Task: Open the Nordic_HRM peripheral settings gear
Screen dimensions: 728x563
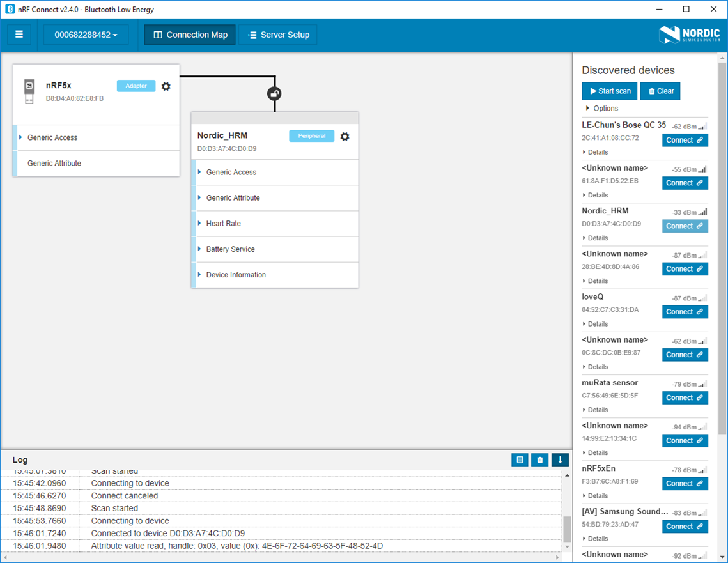Action: pyautogui.click(x=345, y=137)
